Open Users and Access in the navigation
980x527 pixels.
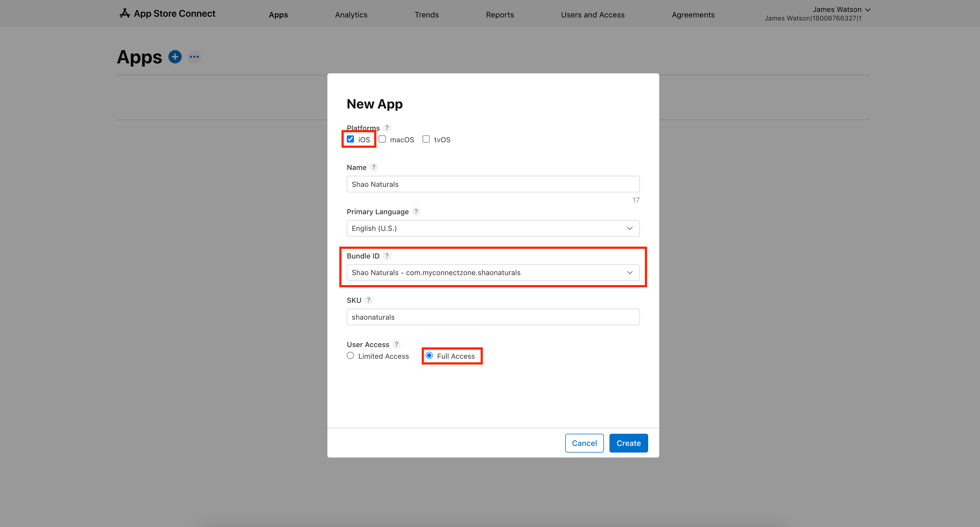(593, 15)
